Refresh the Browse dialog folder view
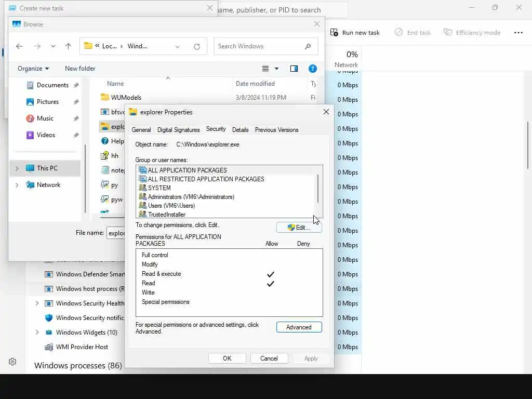The image size is (532, 399). click(197, 46)
